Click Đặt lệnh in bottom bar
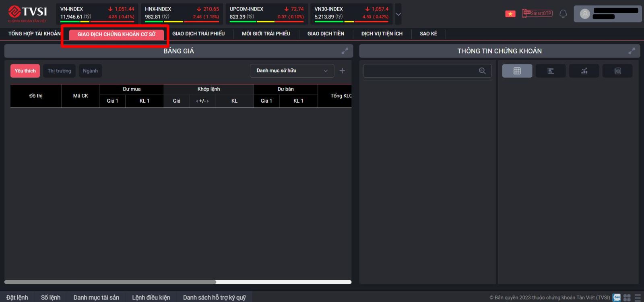 pyautogui.click(x=17, y=298)
